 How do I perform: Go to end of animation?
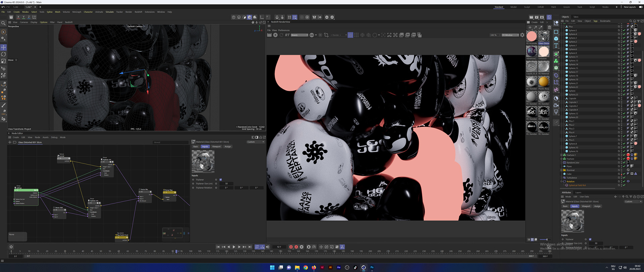pos(250,247)
